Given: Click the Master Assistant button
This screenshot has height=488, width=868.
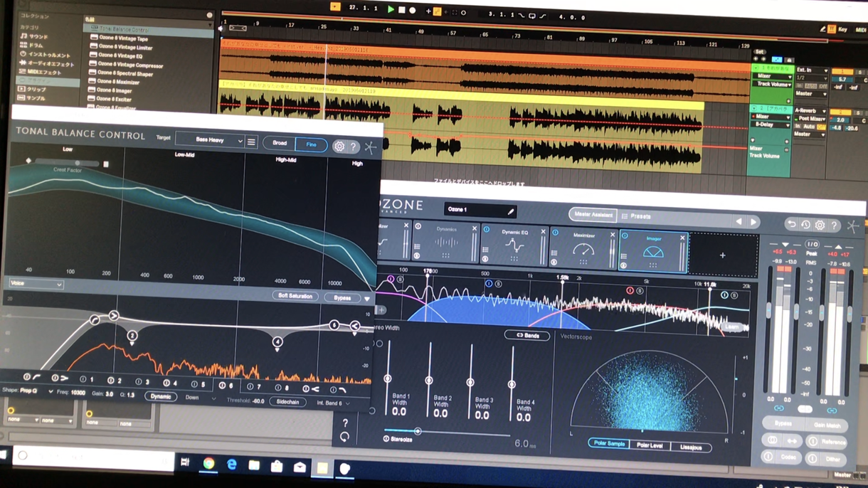Looking at the screenshot, I should [593, 214].
